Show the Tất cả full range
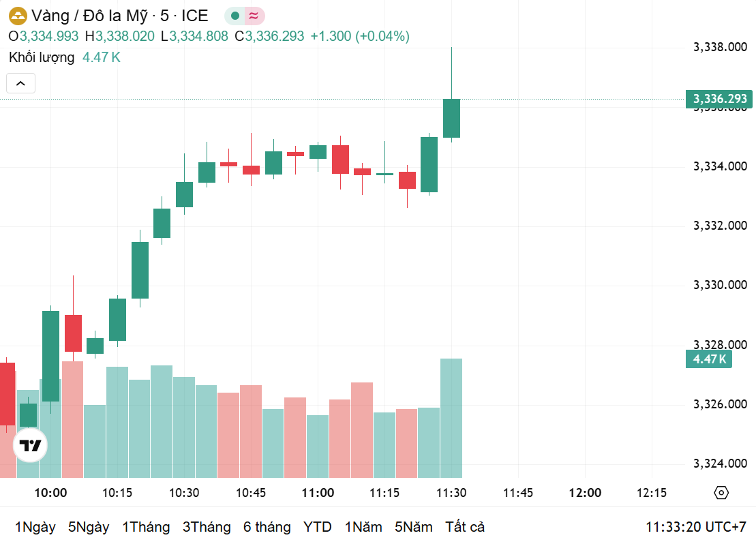Image resolution: width=756 pixels, height=544 pixels. pyautogui.click(x=465, y=527)
